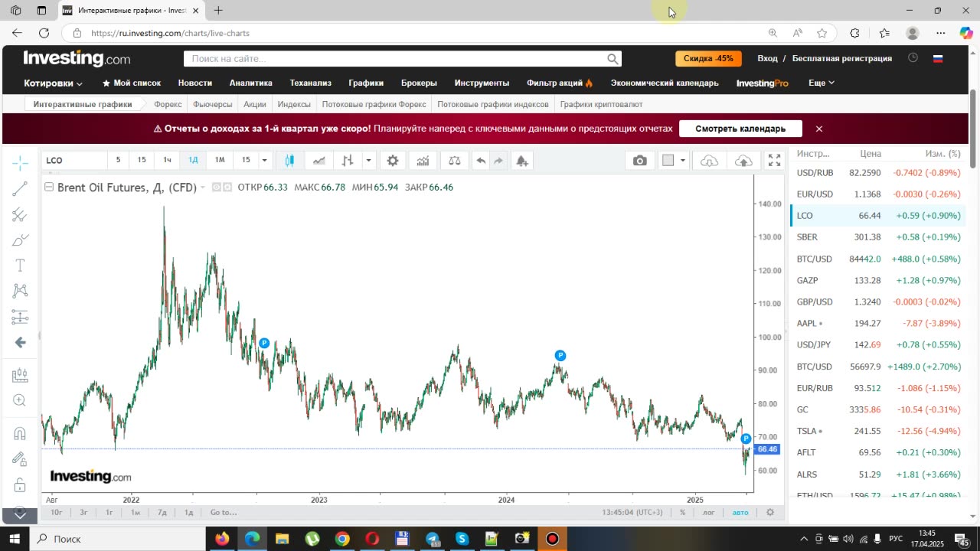Undo the last chart action
Screen dimensions: 980x551
(x=481, y=160)
